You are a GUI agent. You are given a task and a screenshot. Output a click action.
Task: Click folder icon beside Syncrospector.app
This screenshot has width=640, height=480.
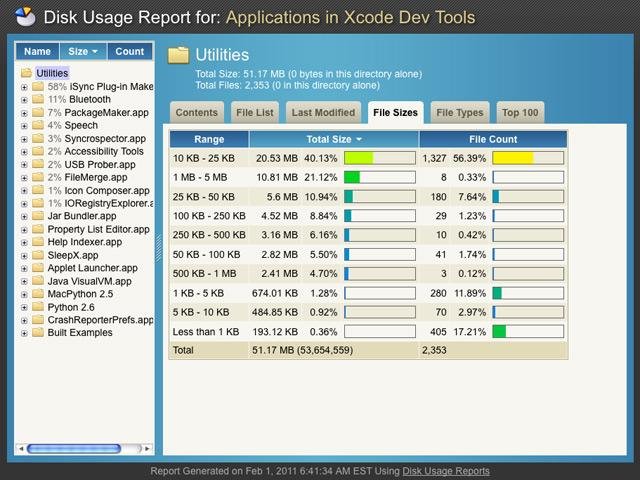[38, 138]
